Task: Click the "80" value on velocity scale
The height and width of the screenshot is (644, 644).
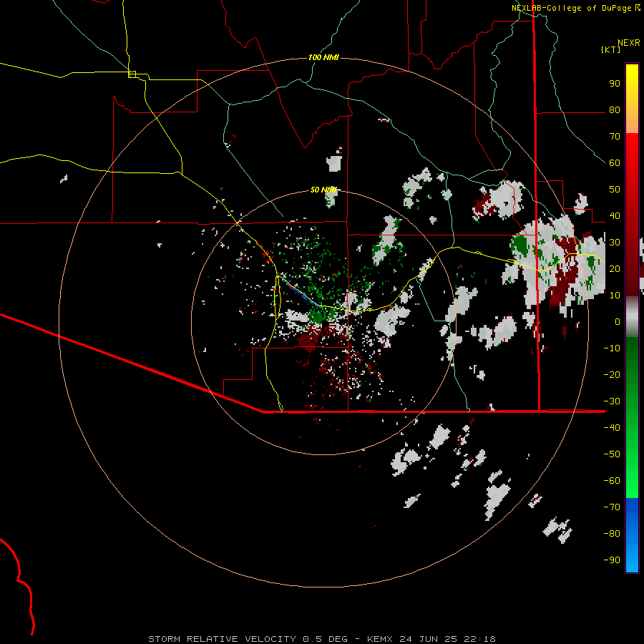Action: point(615,110)
